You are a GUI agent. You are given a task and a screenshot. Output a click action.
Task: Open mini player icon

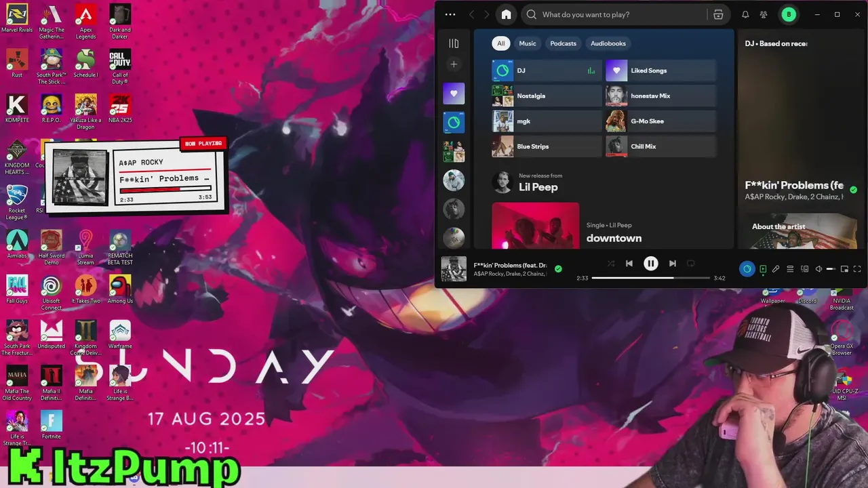click(x=844, y=269)
